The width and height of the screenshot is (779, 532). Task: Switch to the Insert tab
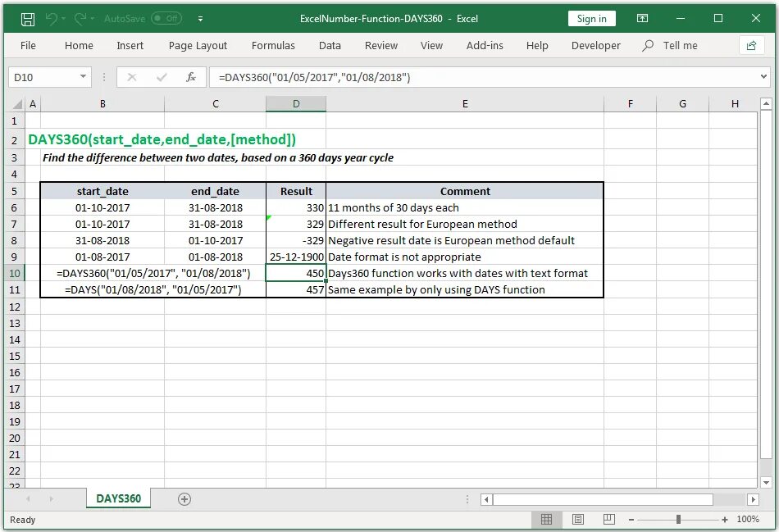pyautogui.click(x=130, y=46)
